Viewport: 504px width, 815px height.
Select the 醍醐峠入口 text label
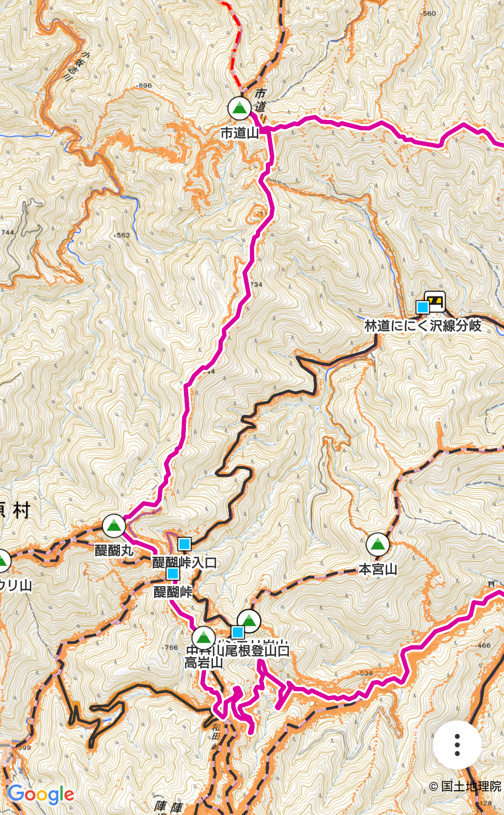click(185, 563)
